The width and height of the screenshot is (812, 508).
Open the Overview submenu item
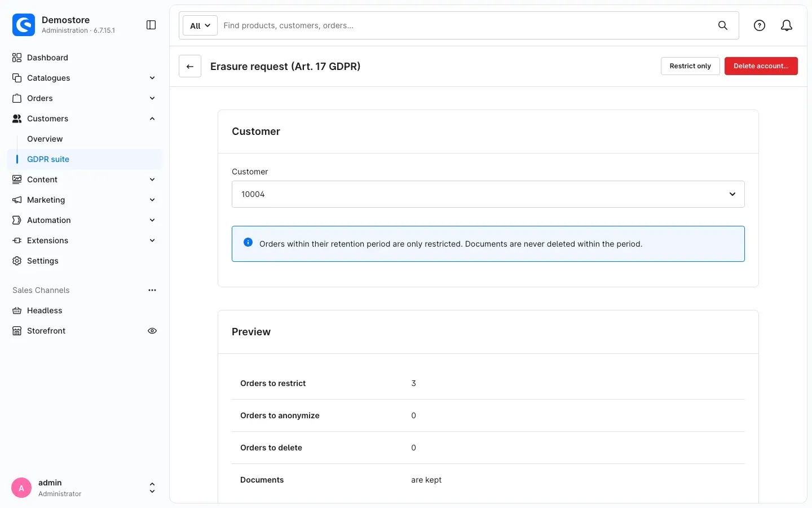pyautogui.click(x=45, y=139)
